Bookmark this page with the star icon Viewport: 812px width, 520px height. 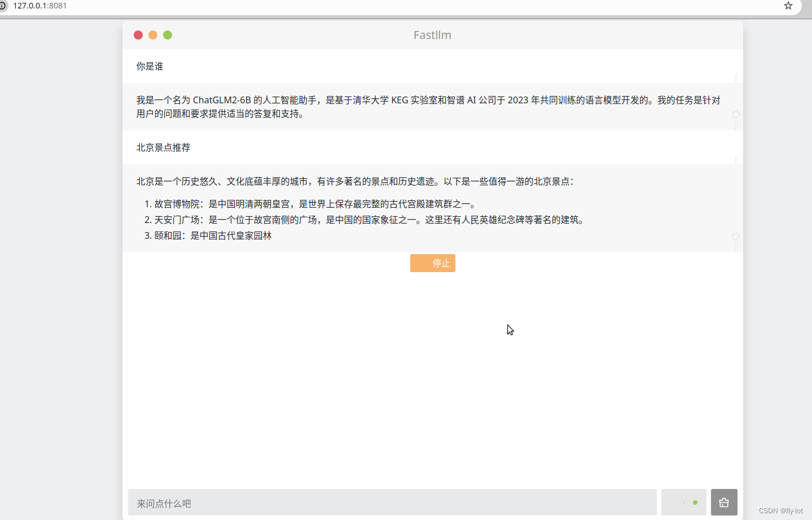pyautogui.click(x=788, y=6)
